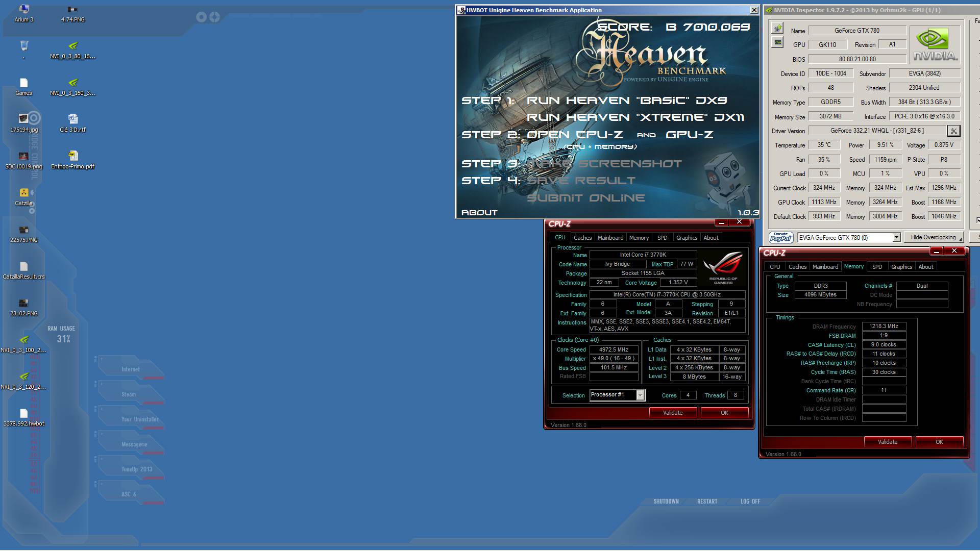This screenshot has width=980, height=551.
Task: Click Validate in the left CPU-Z window
Action: (x=673, y=413)
